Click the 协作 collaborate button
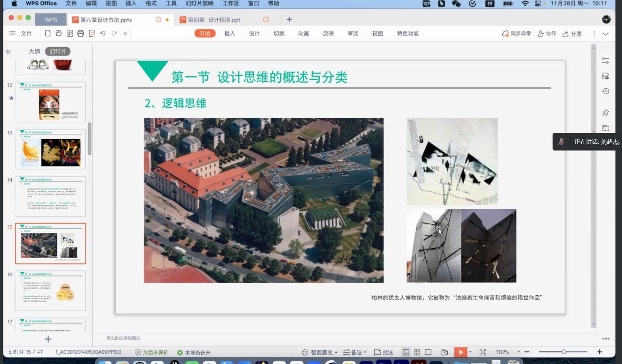Screen dimensions: 622x364 pyautogui.click(x=547, y=33)
